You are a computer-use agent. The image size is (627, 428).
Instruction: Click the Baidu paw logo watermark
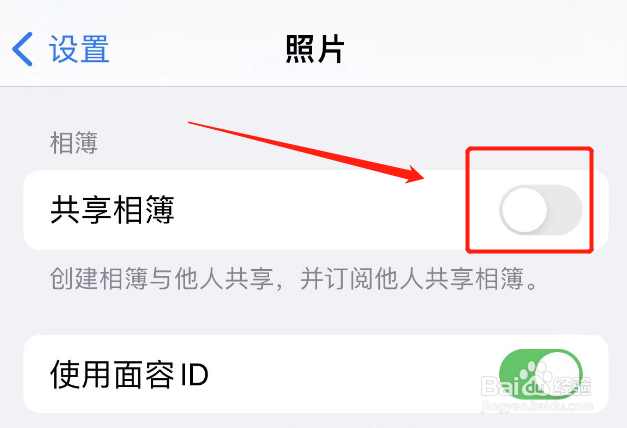pyautogui.click(x=536, y=380)
